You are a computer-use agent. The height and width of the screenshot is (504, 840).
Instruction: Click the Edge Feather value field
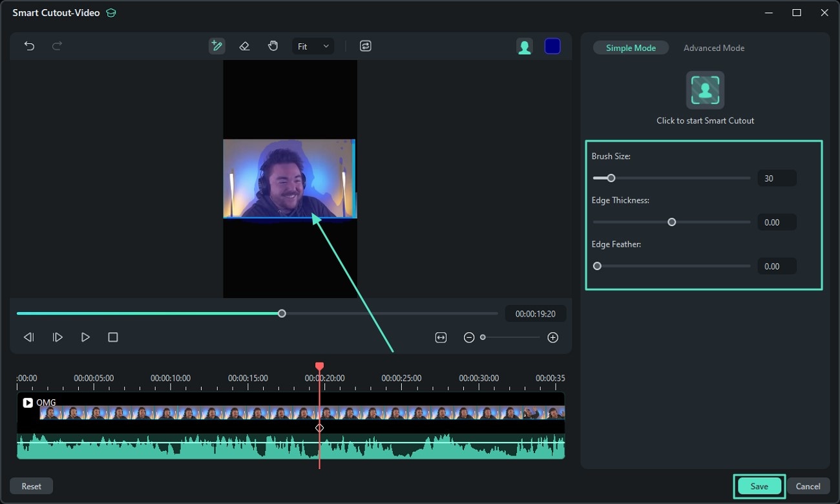[777, 266]
